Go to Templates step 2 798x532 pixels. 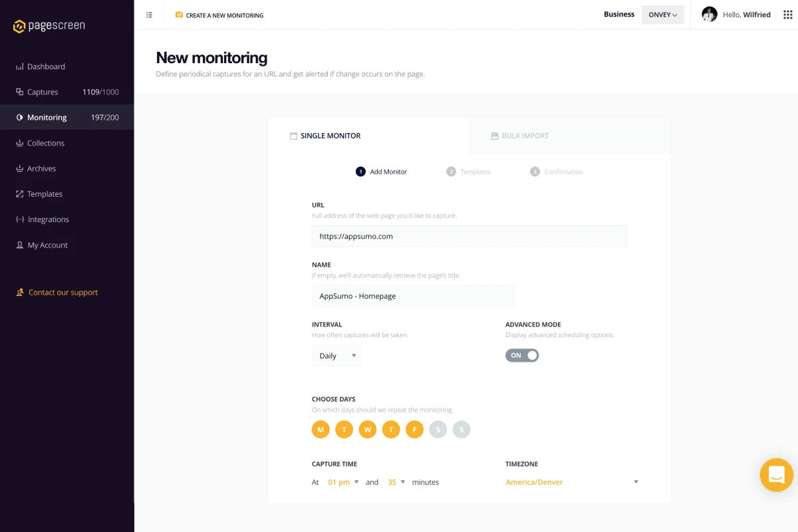click(x=469, y=172)
